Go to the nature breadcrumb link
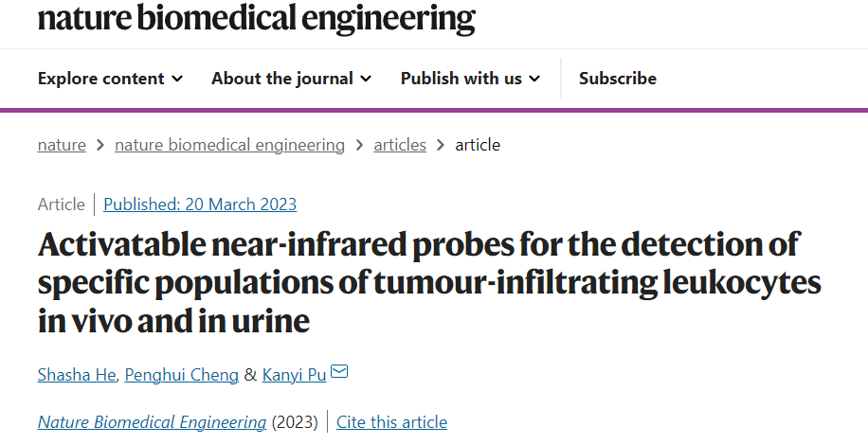Image resolution: width=868 pixels, height=445 pixels. point(62,145)
